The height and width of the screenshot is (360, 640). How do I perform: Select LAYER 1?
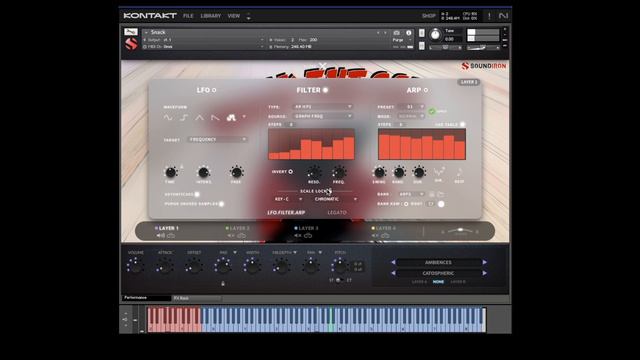tap(169, 228)
